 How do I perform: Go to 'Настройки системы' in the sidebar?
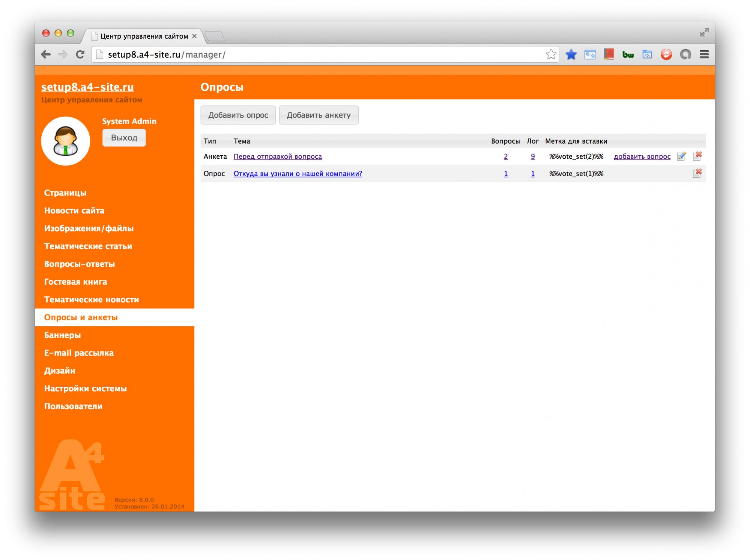click(x=85, y=388)
